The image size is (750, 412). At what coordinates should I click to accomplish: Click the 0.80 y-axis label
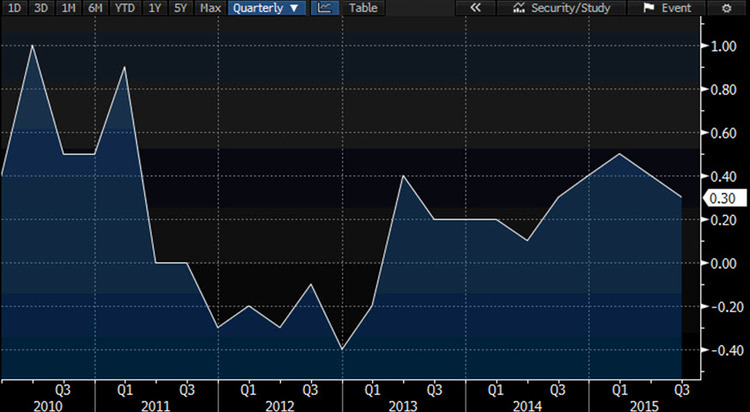click(722, 89)
